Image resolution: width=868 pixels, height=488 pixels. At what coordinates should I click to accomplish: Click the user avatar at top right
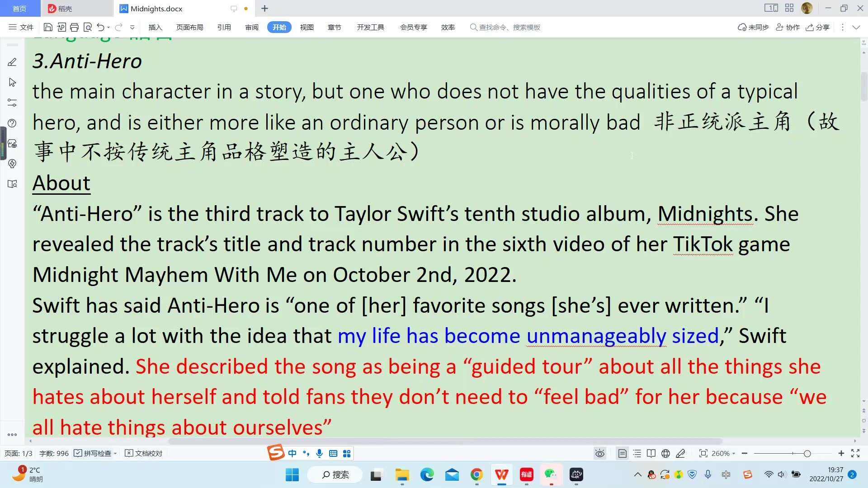pyautogui.click(x=807, y=8)
